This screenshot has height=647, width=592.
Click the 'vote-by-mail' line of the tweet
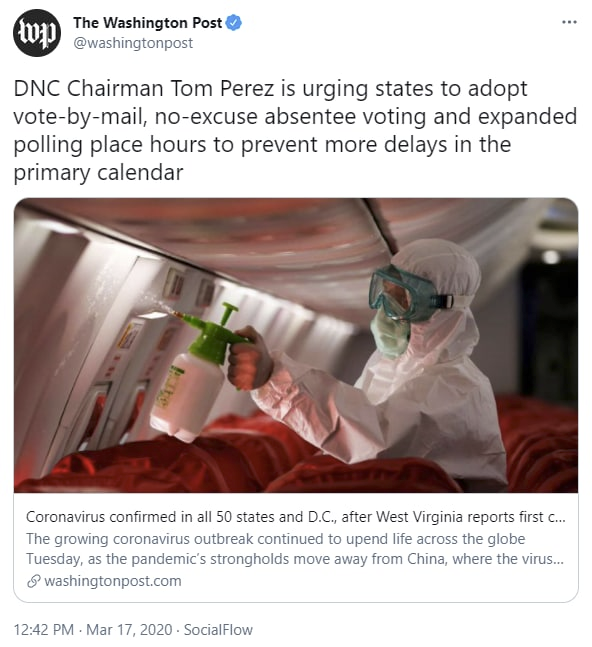pyautogui.click(x=295, y=117)
